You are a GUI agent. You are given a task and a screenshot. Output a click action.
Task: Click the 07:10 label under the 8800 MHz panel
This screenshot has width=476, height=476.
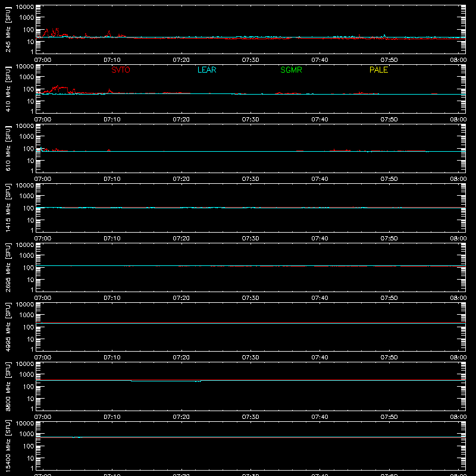click(x=112, y=417)
